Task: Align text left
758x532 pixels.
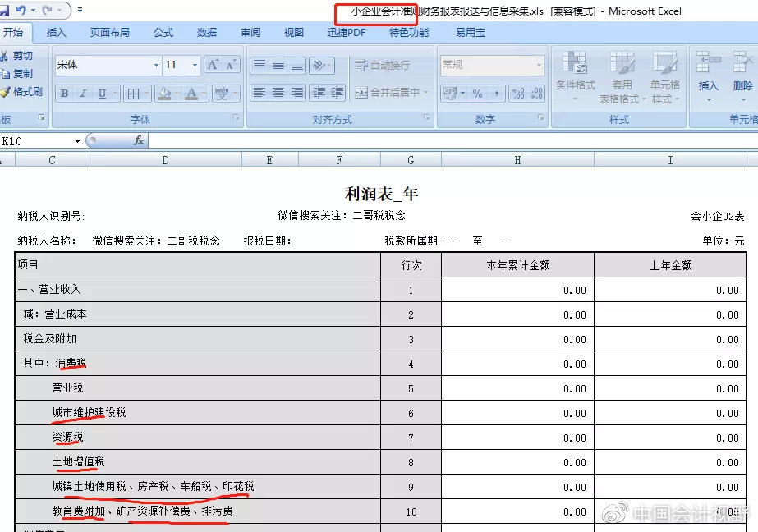Action: coord(260,92)
